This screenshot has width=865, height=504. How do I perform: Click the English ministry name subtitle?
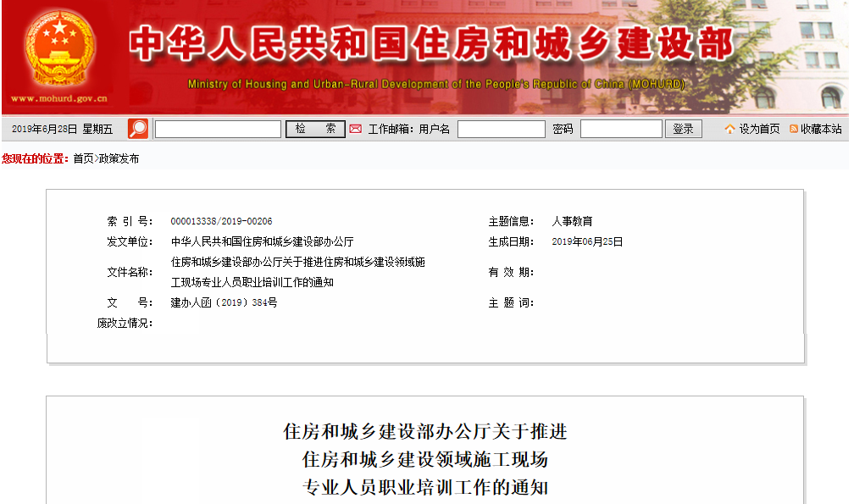click(x=435, y=84)
